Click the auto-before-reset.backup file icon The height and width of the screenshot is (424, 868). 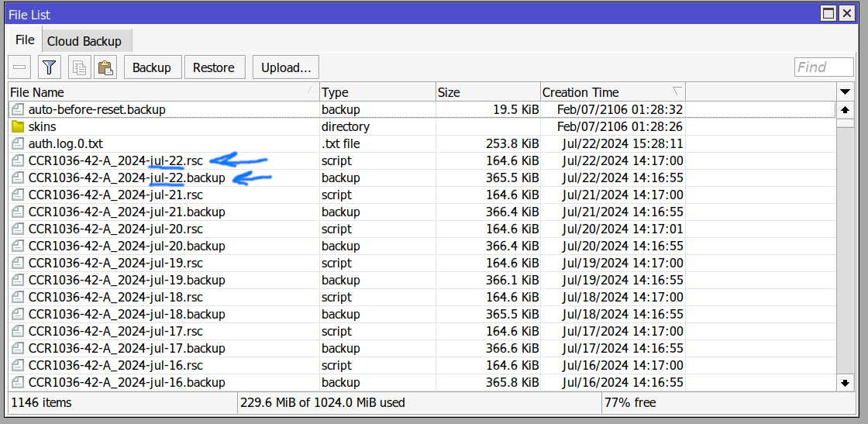coord(18,109)
